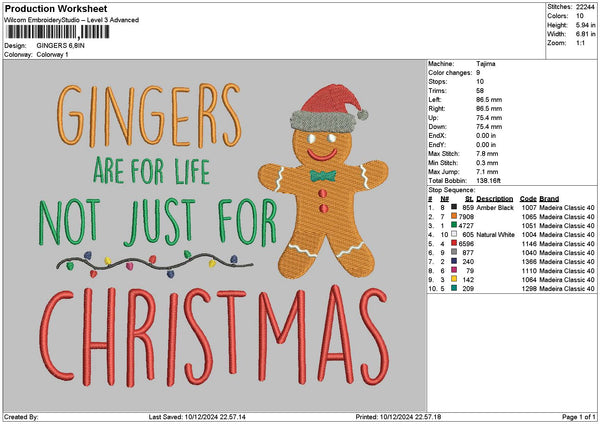
Task: Pick the green thread swatch with 4727 stitches
Action: tap(453, 225)
